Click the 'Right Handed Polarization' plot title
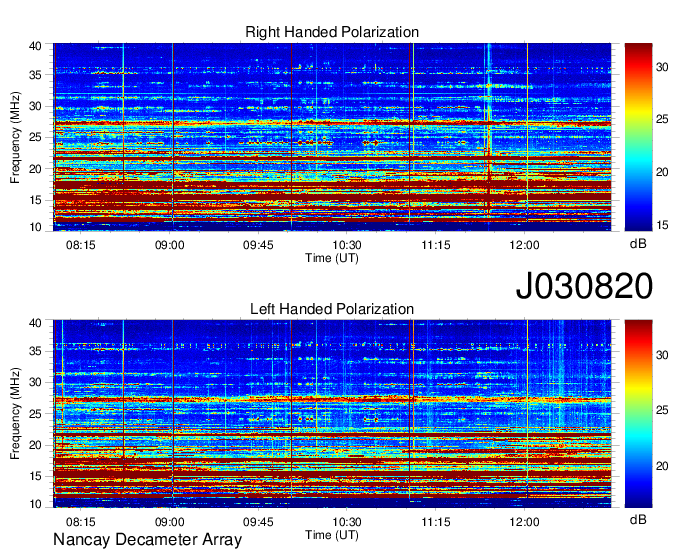680x552 pixels. pyautogui.click(x=332, y=32)
